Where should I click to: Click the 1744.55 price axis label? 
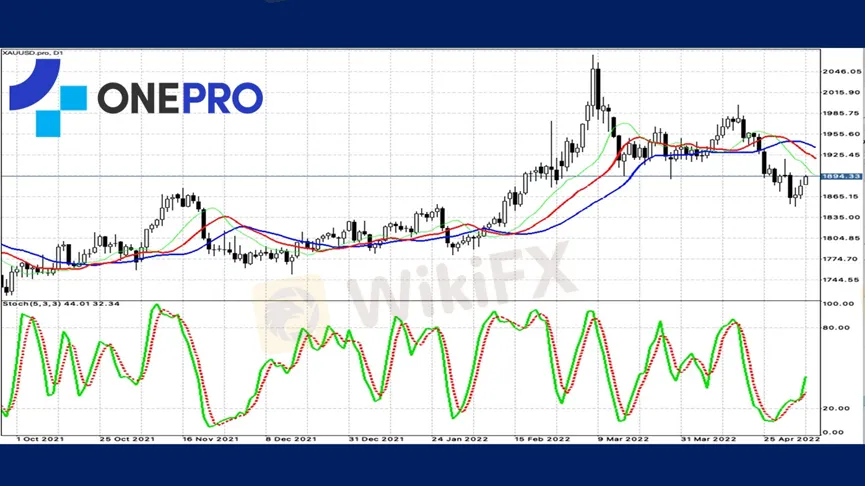839,280
